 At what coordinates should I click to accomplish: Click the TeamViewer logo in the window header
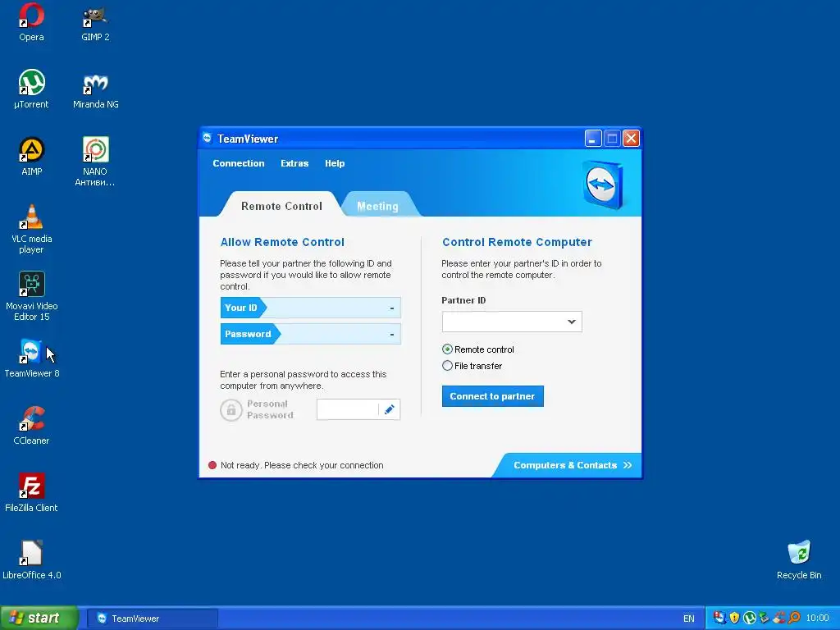[603, 185]
